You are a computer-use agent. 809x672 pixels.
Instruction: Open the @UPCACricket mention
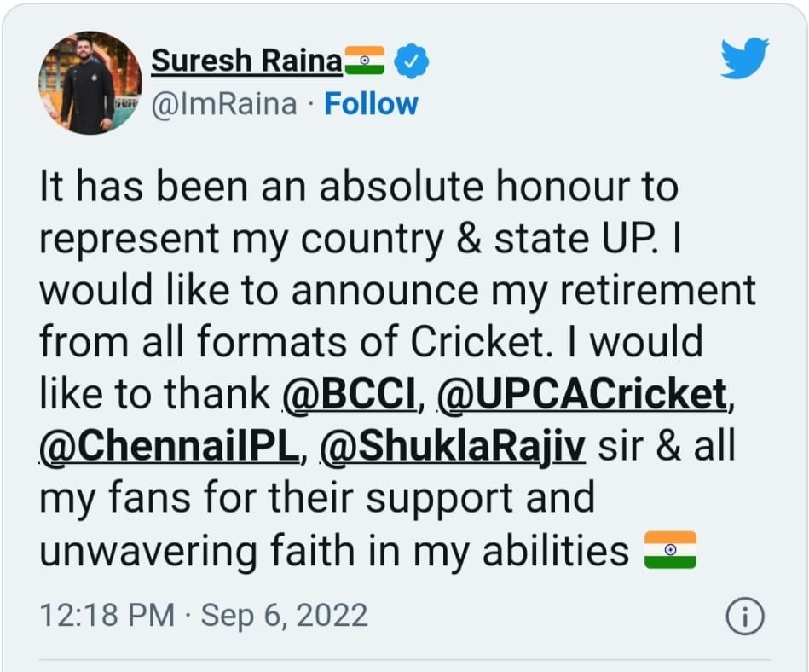[581, 394]
